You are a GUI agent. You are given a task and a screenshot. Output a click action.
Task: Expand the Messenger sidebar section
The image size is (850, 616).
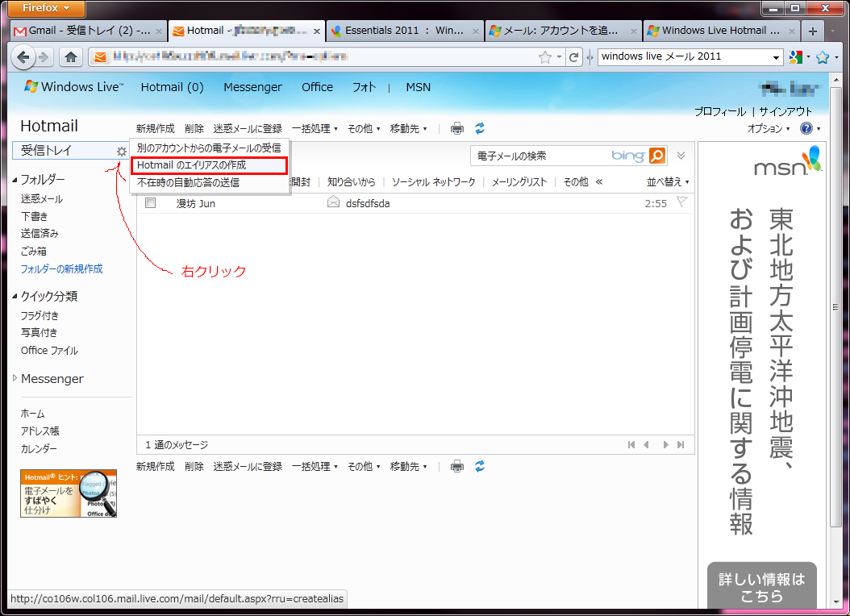click(x=15, y=378)
